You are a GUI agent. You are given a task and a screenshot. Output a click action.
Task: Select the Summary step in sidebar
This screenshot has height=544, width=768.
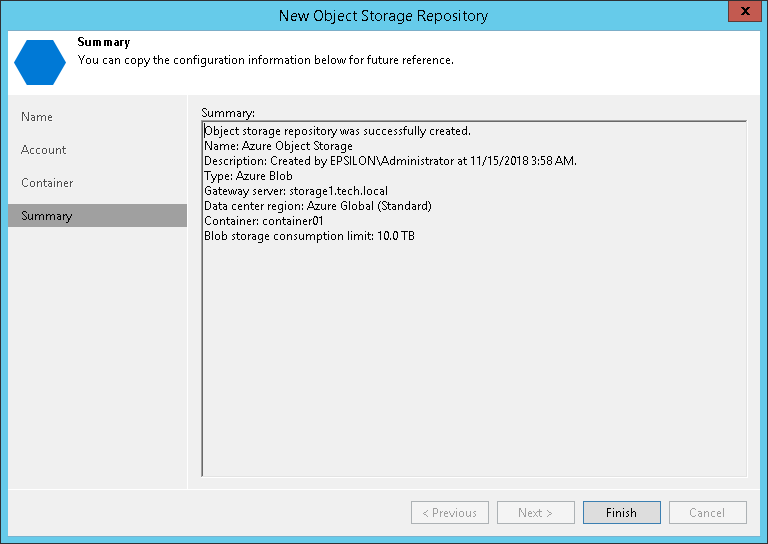(47, 216)
